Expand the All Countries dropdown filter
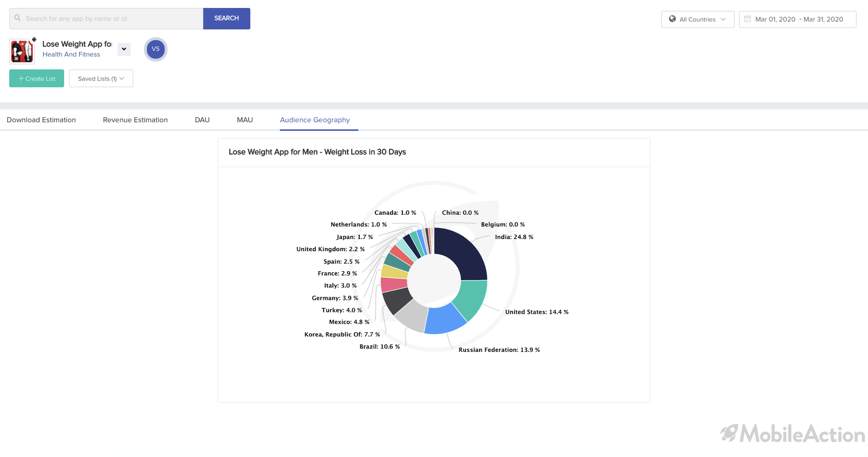Screen dimensions: 868x457 (697, 19)
